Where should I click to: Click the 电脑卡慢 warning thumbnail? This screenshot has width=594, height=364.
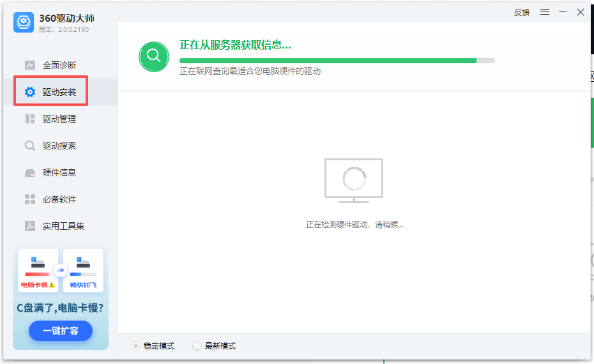pos(38,270)
